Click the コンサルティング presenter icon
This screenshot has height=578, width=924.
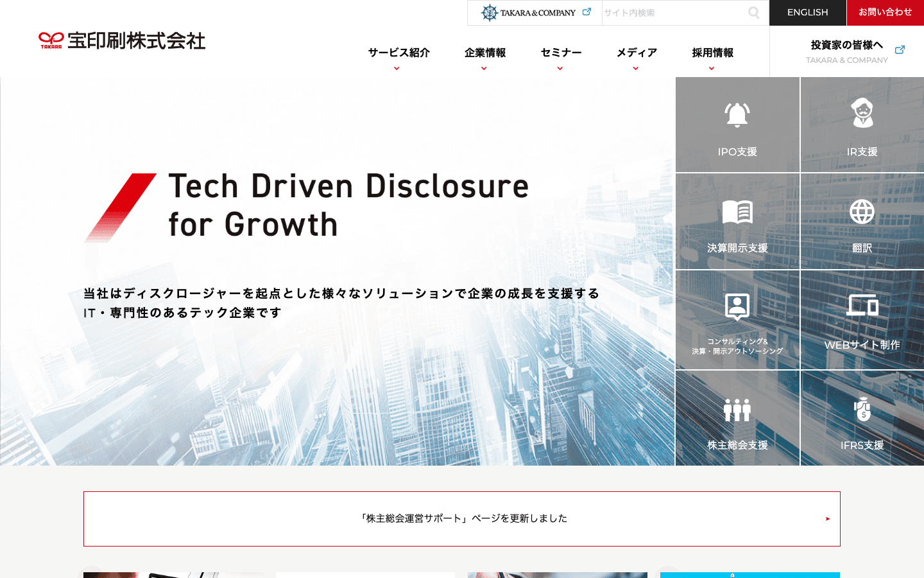(737, 306)
